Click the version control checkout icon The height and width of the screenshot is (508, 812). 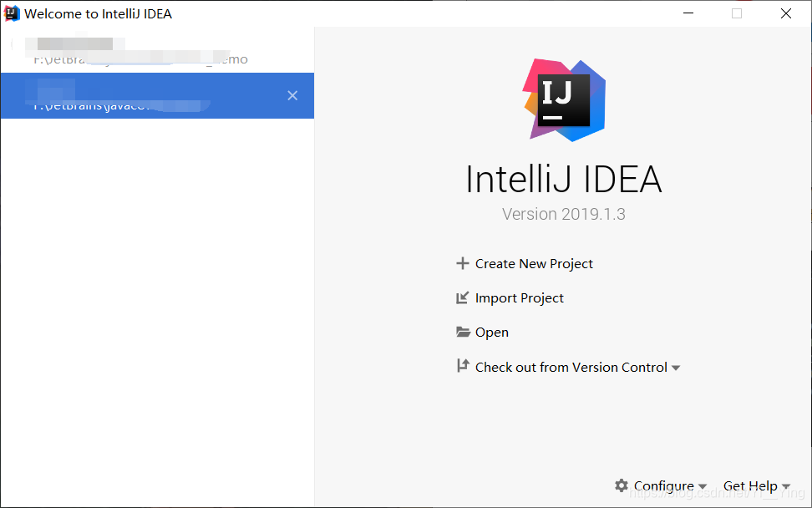click(463, 366)
